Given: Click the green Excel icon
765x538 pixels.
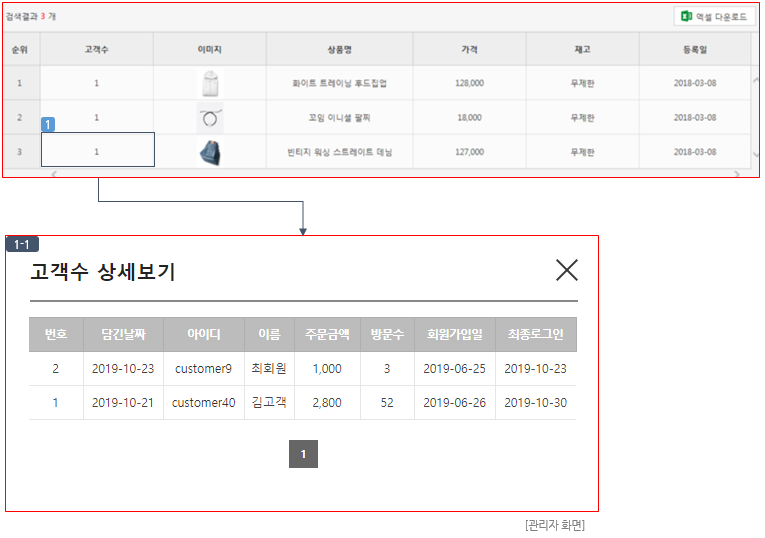Looking at the screenshot, I should pos(686,17).
